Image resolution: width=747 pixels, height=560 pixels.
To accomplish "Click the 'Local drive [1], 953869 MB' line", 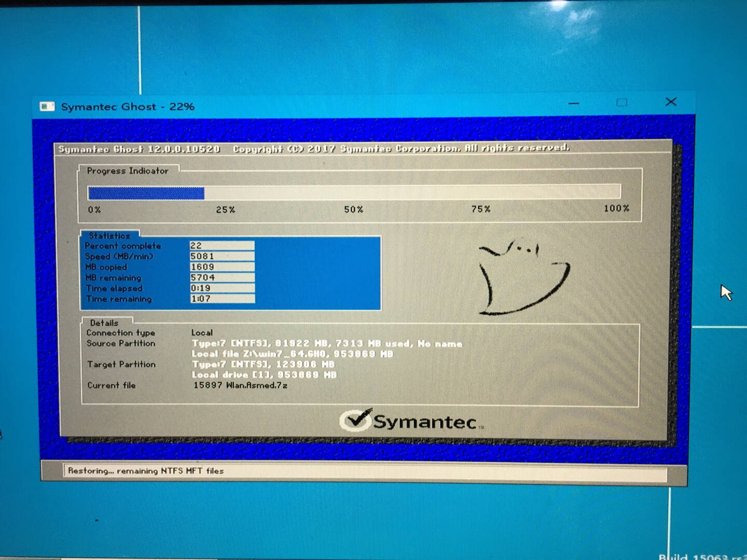I will (x=264, y=374).
